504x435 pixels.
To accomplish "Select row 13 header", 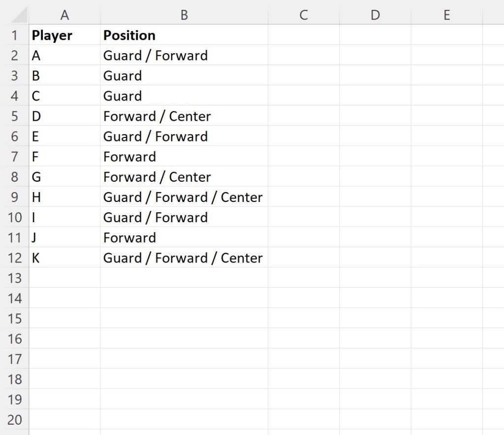I will tap(14, 278).
